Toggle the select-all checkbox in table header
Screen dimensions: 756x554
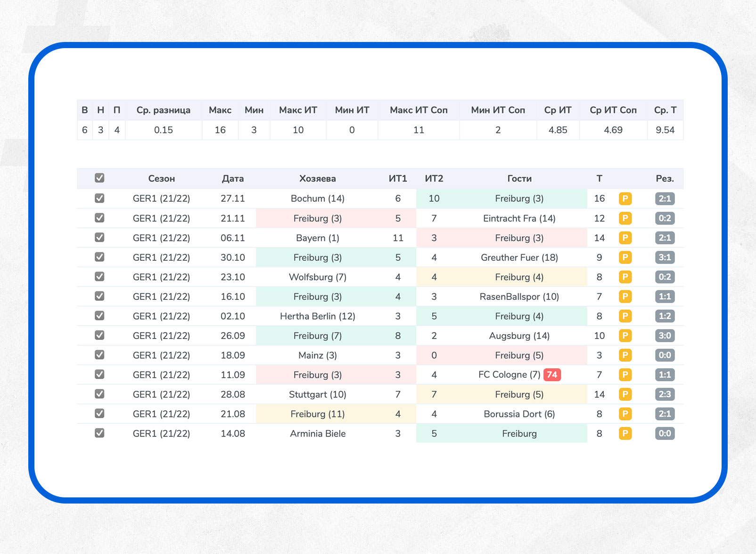(x=99, y=178)
